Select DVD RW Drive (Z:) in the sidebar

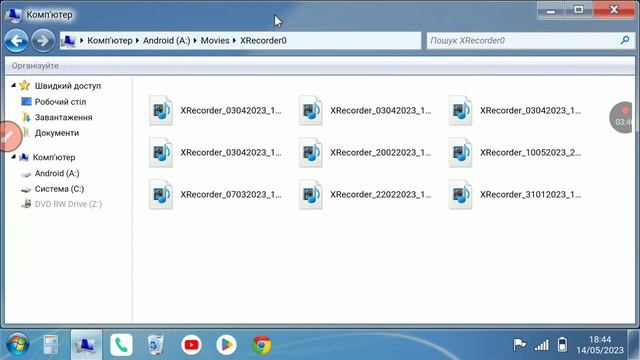68,204
